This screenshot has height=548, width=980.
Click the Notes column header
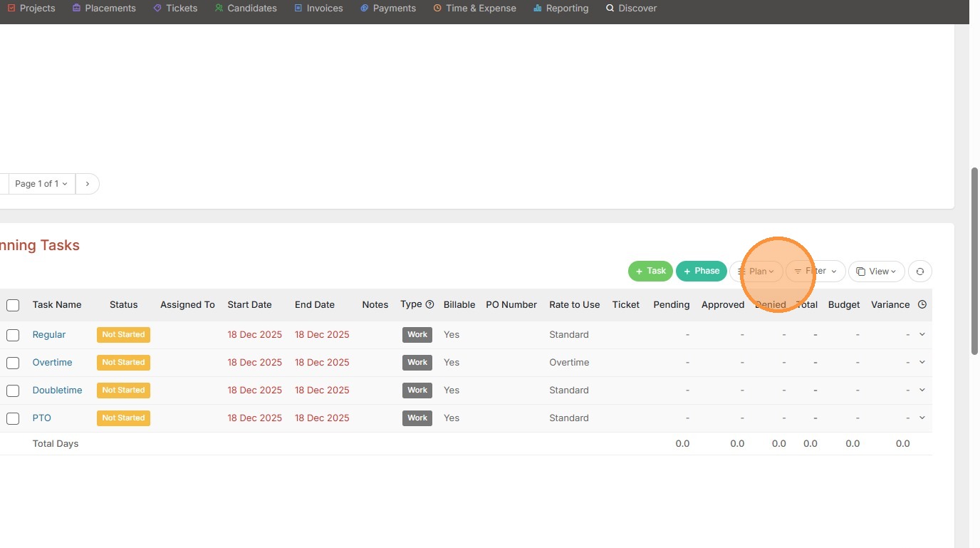tap(375, 305)
